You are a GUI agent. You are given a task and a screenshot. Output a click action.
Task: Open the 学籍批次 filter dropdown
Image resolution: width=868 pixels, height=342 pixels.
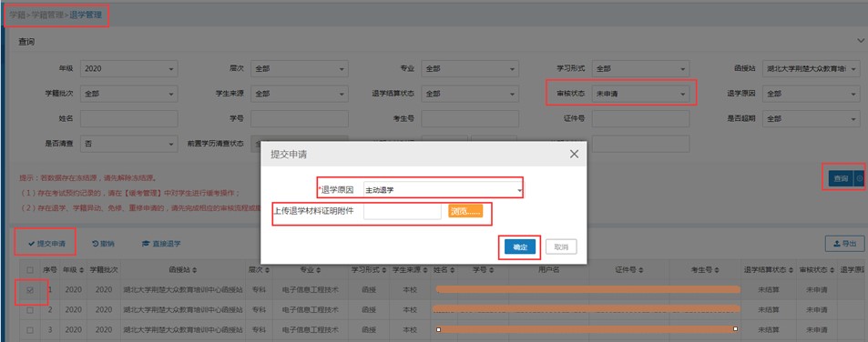click(x=129, y=94)
